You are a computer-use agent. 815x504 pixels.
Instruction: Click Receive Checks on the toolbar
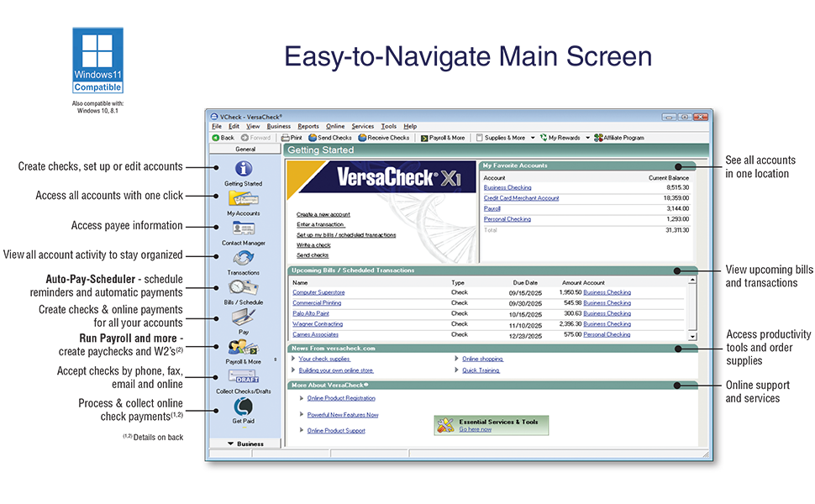384,138
